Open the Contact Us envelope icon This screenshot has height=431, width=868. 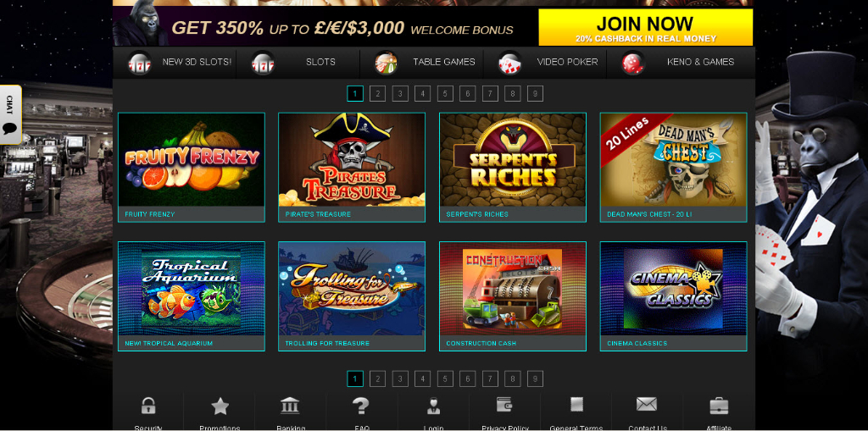click(646, 405)
